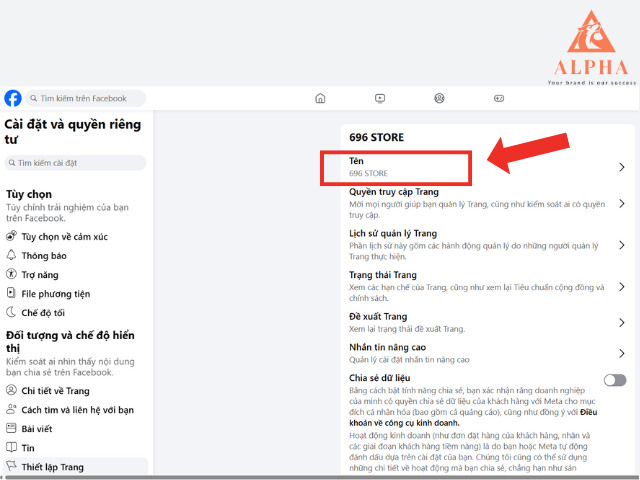This screenshot has width=640, height=480.
Task: Select File phương tiện in the sidebar
Action: tap(76, 293)
